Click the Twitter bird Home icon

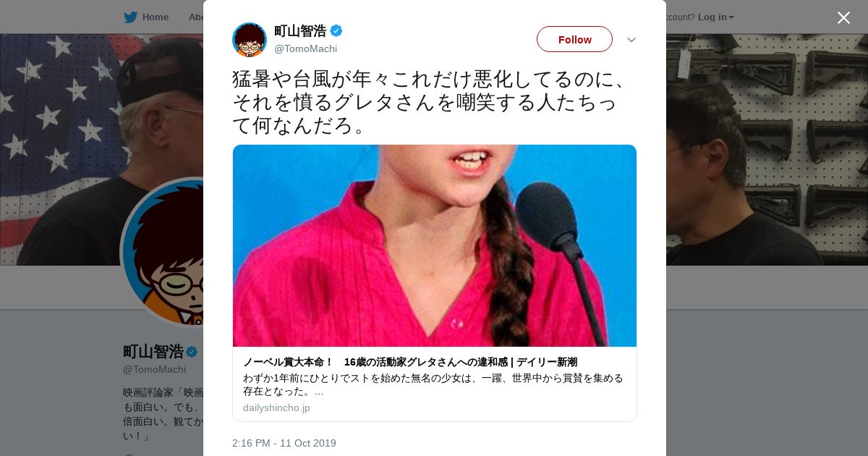click(130, 17)
